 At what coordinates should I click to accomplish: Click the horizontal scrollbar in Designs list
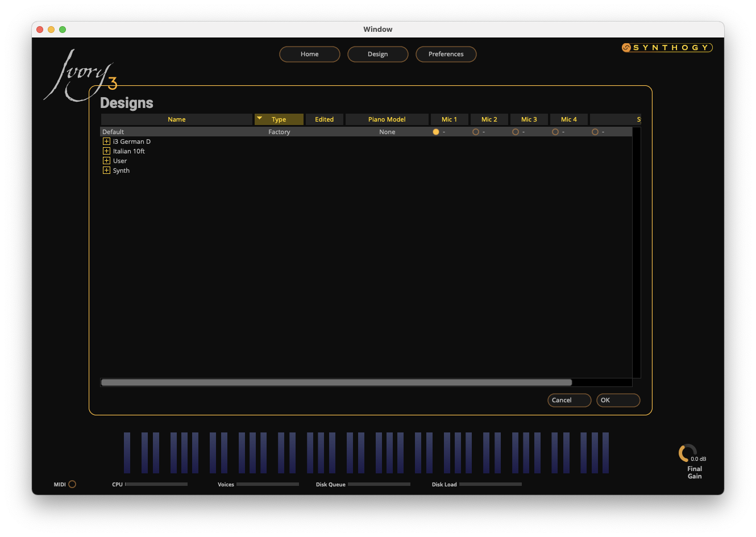pos(337,382)
